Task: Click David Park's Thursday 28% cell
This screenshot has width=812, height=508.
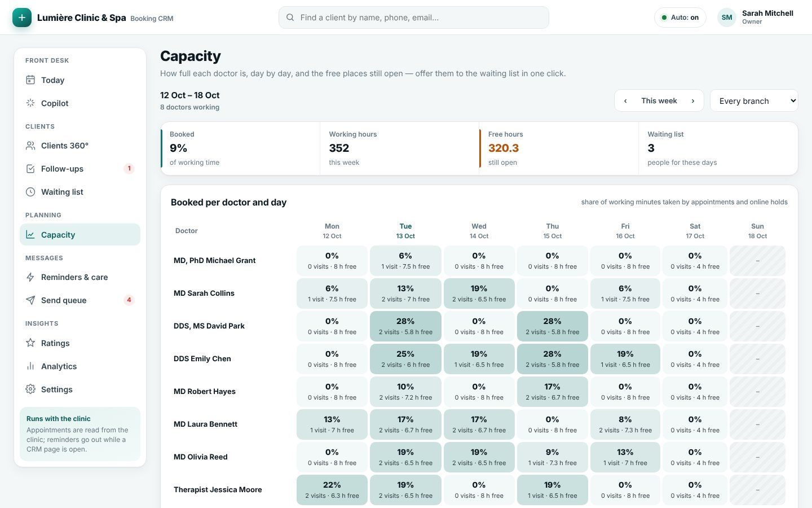Action: pyautogui.click(x=553, y=326)
